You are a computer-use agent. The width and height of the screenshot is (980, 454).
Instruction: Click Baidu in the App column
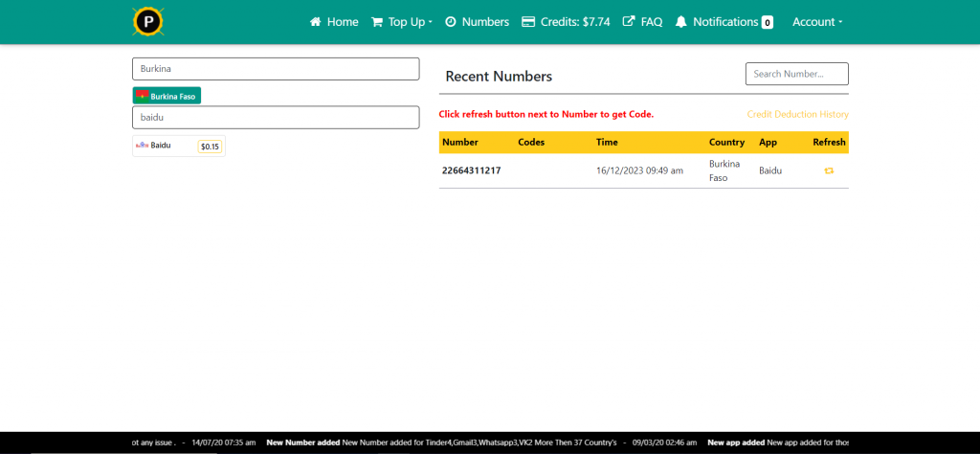pos(770,170)
